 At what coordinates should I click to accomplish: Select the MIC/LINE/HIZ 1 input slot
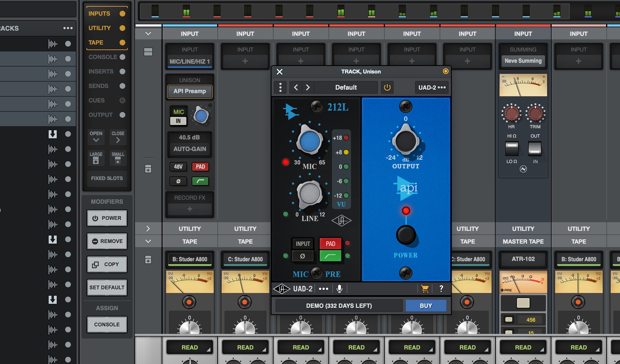point(190,61)
